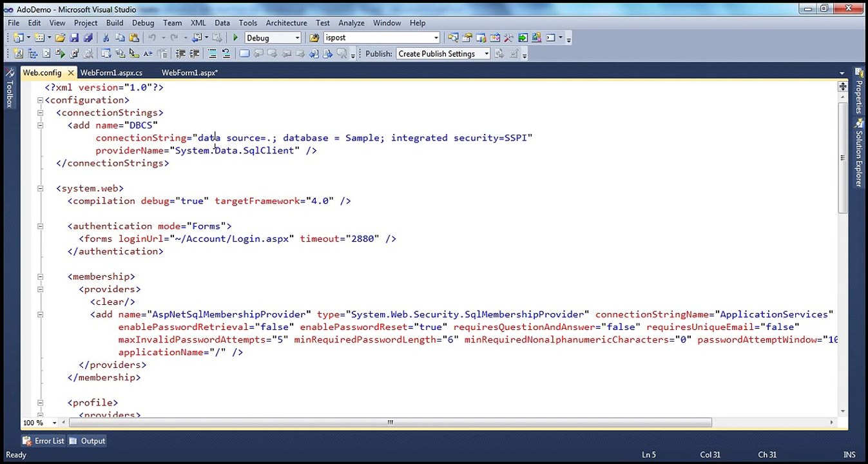The image size is (868, 464).
Task: Click the "~/Account/Login.aspx" loginUrl value
Action: pyautogui.click(x=231, y=238)
